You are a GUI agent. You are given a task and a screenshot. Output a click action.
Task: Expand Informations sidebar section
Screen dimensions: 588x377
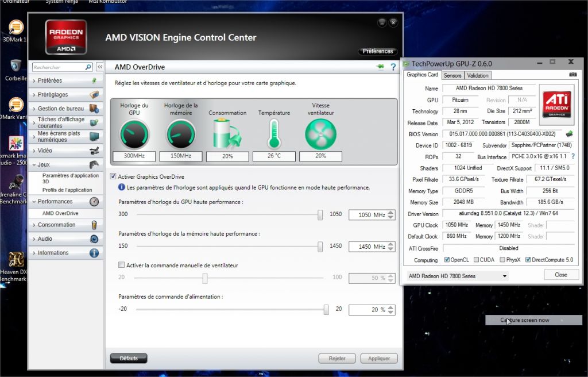pos(65,253)
